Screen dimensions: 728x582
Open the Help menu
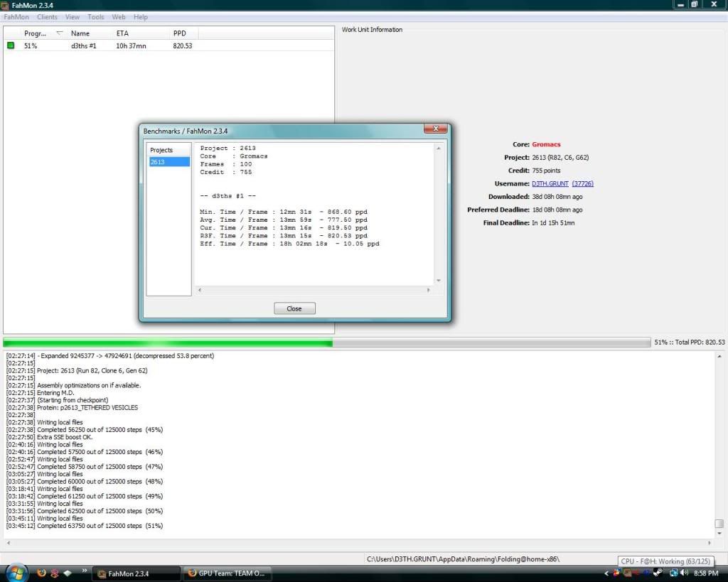pyautogui.click(x=141, y=17)
